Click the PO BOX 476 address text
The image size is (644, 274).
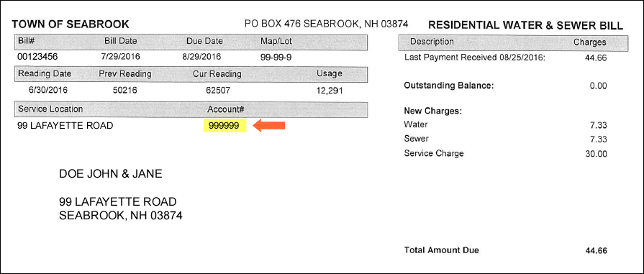pos(326,24)
